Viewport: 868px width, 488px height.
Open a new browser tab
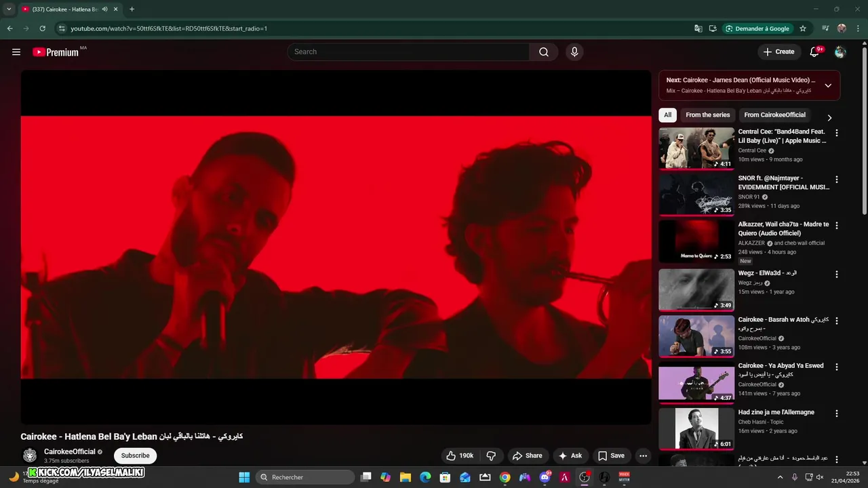coord(132,9)
